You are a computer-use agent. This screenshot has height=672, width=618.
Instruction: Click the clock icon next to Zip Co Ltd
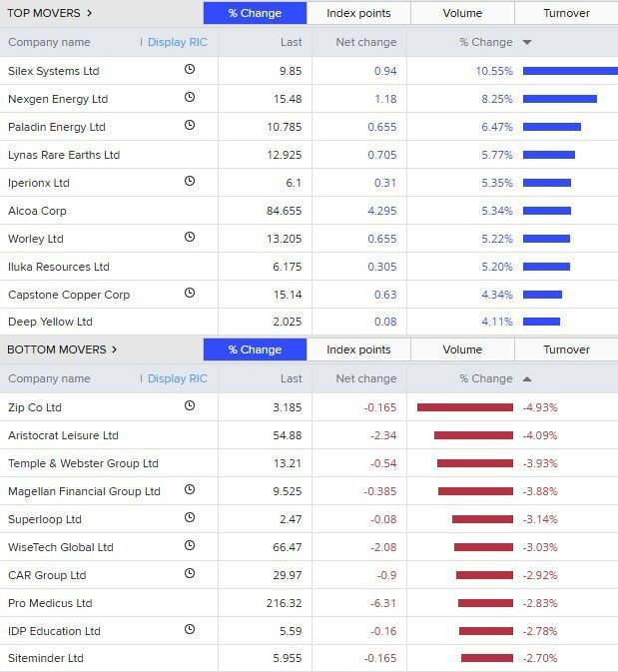tap(190, 406)
